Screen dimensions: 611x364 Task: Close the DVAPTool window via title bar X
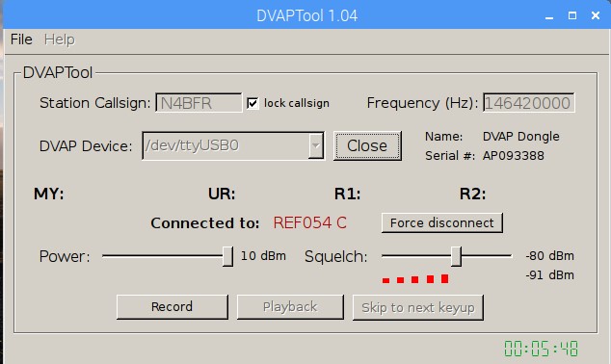pyautogui.click(x=595, y=15)
